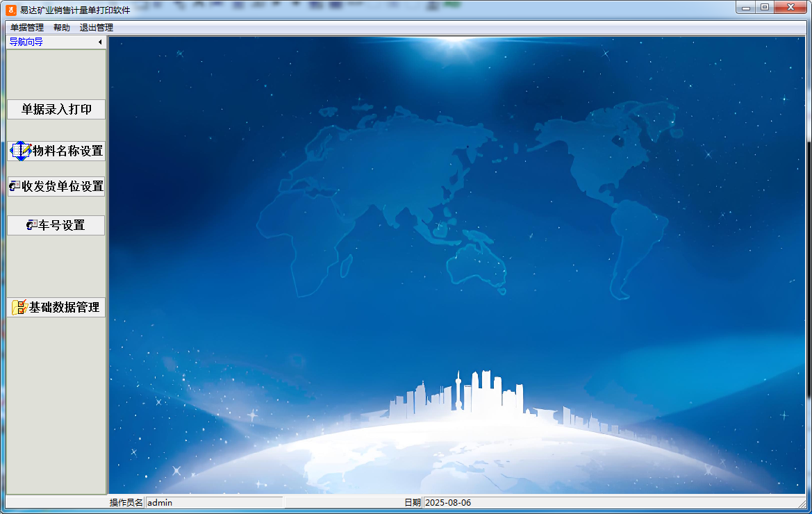The height and width of the screenshot is (514, 812).
Task: Click the 物料名称设置 notepad icon
Action: [x=21, y=151]
